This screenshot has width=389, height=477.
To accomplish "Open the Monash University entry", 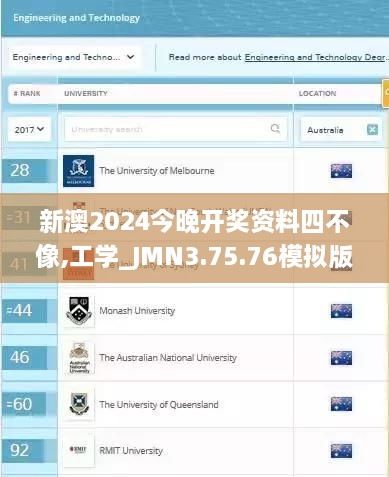I will click(137, 311).
